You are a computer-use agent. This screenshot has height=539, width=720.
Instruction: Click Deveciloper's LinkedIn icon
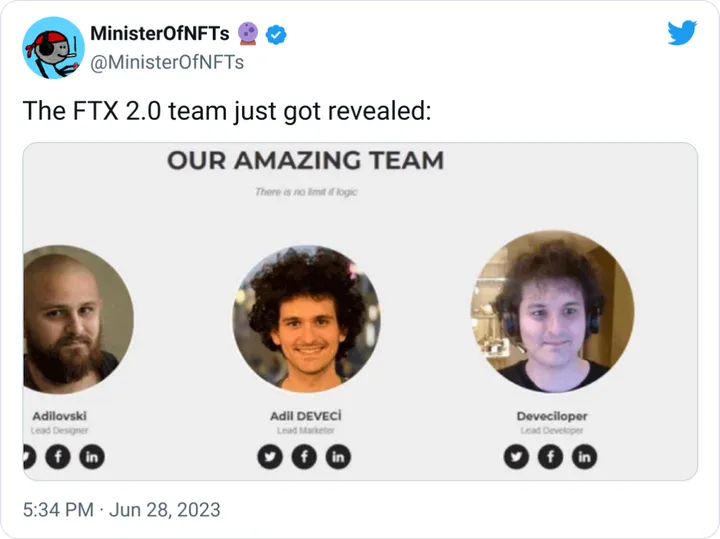(x=584, y=457)
